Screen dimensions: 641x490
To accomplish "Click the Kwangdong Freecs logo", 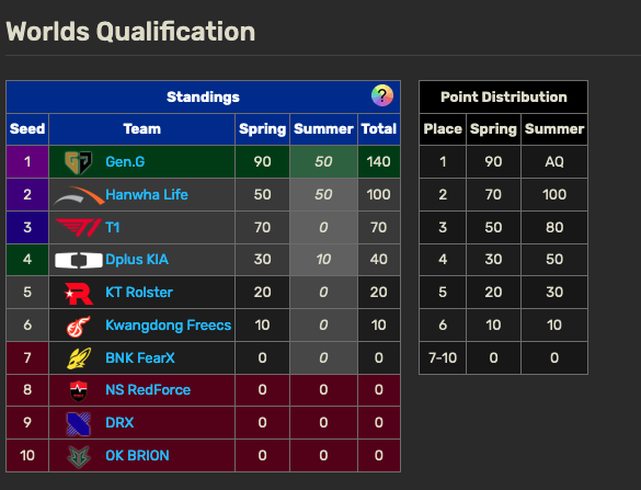I will pos(77,326).
